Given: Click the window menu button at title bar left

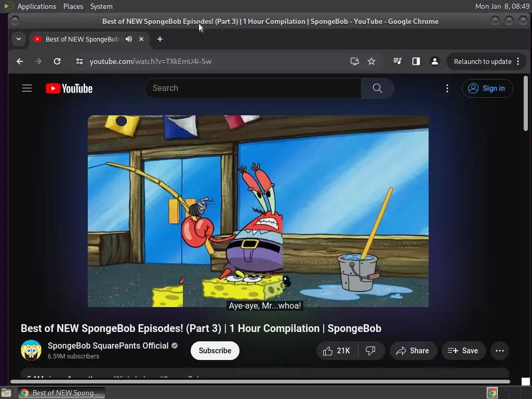Looking at the screenshot, I should coord(15,21).
